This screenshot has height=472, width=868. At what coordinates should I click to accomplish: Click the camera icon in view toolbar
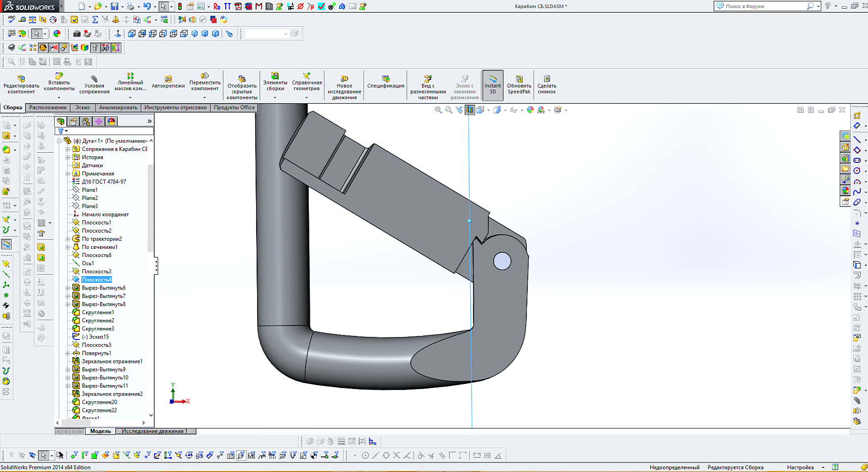[x=76, y=34]
